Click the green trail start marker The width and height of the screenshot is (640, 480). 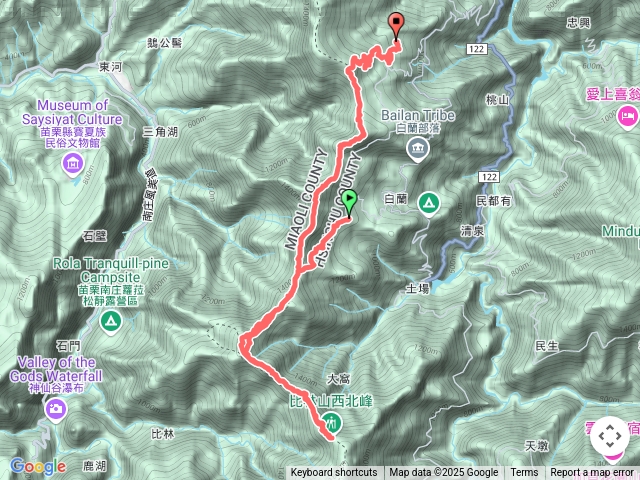(x=349, y=203)
